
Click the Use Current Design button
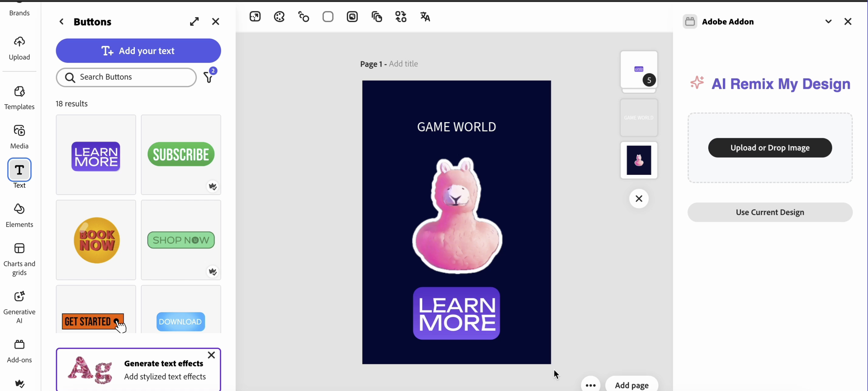click(x=770, y=212)
